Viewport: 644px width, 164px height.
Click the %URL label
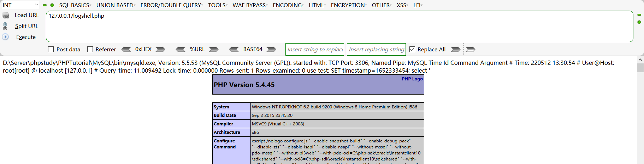[x=197, y=49]
